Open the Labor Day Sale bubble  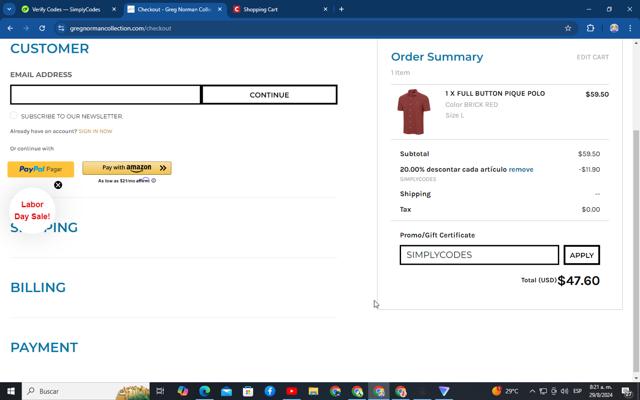click(x=32, y=210)
